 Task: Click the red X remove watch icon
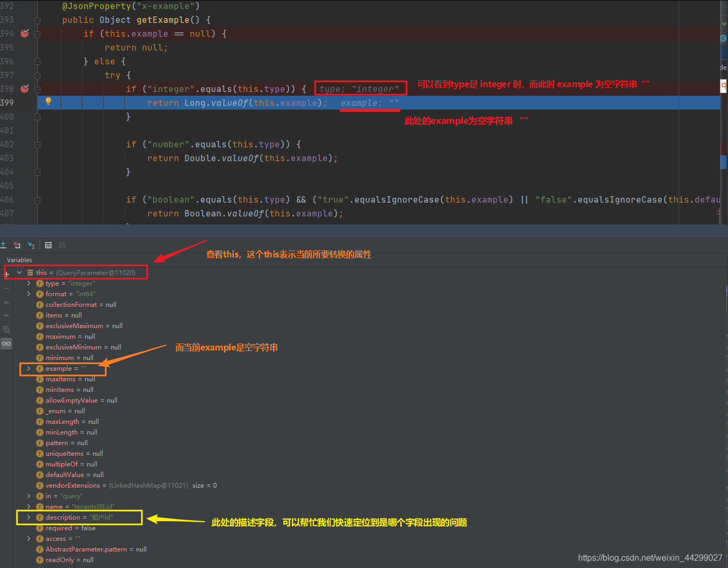(16, 245)
